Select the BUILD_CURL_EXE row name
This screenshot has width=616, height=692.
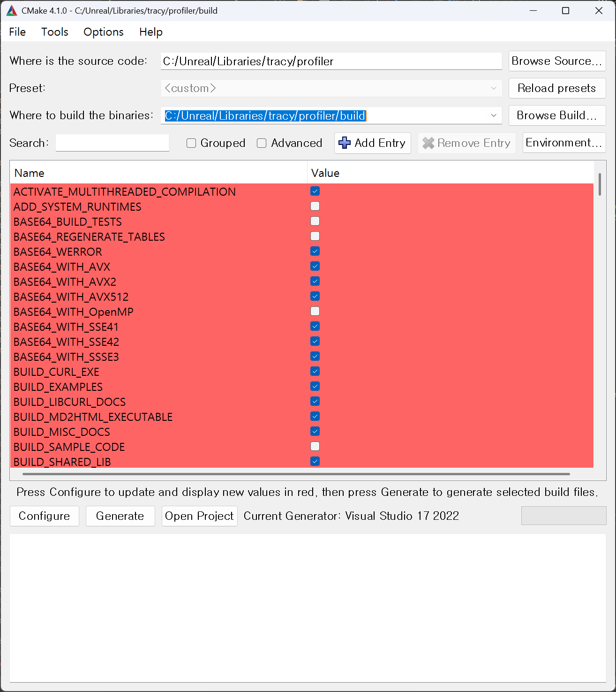coord(56,372)
